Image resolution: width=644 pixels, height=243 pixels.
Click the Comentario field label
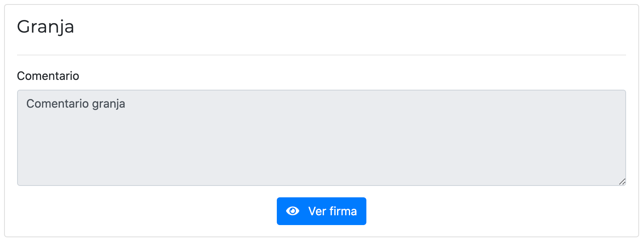pyautogui.click(x=48, y=76)
